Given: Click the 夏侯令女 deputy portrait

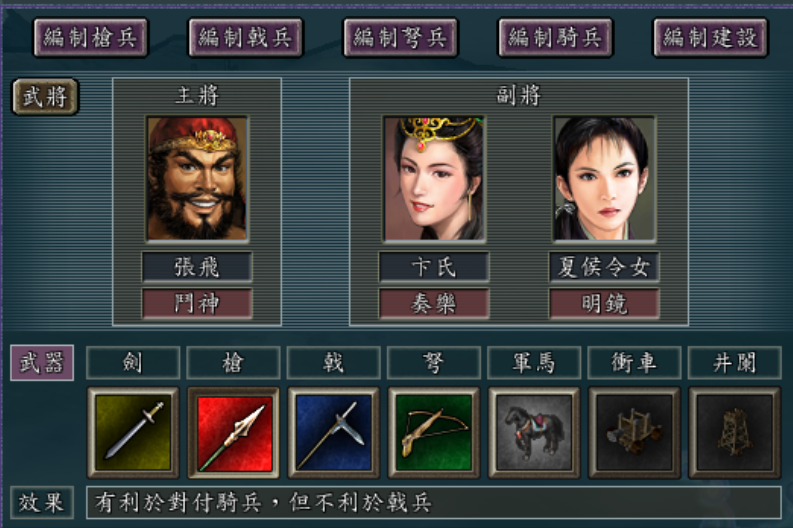Looking at the screenshot, I should [x=604, y=179].
